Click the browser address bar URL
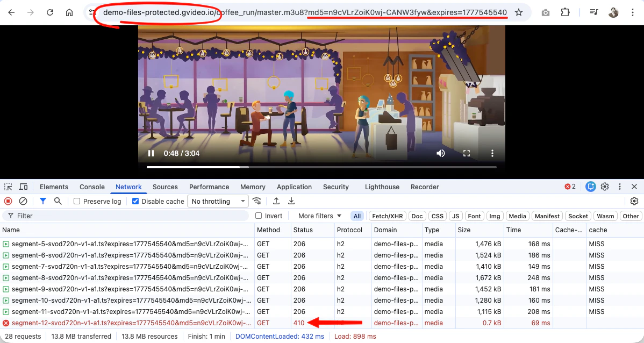This screenshot has width=644, height=343. [x=305, y=12]
